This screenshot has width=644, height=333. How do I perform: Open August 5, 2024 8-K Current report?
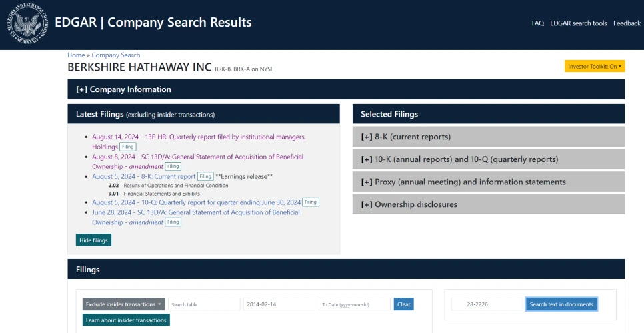point(144,176)
